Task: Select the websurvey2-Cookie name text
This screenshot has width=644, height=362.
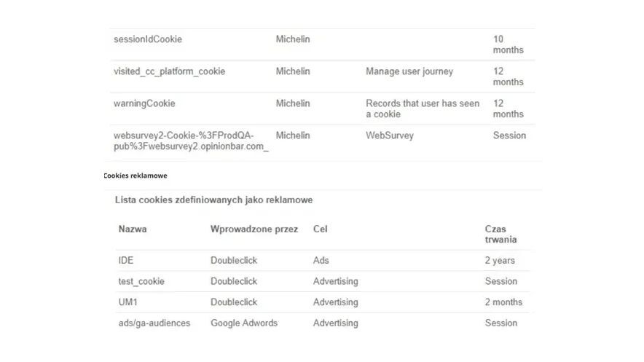Action: pyautogui.click(x=191, y=141)
